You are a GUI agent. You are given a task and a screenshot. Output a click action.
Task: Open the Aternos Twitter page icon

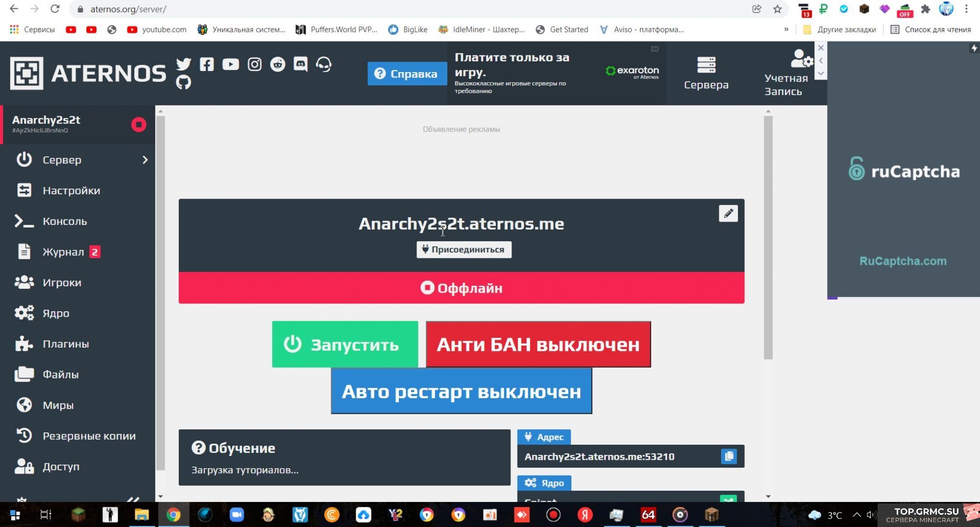(184, 64)
